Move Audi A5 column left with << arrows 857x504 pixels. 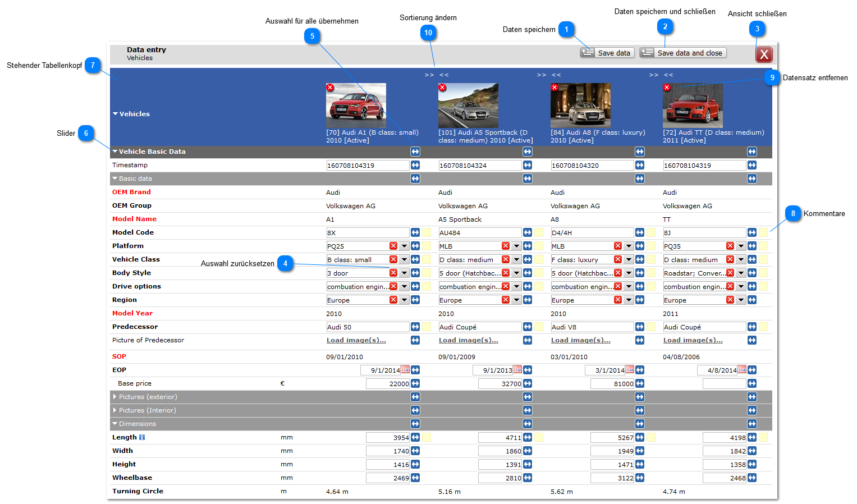pyautogui.click(x=444, y=75)
